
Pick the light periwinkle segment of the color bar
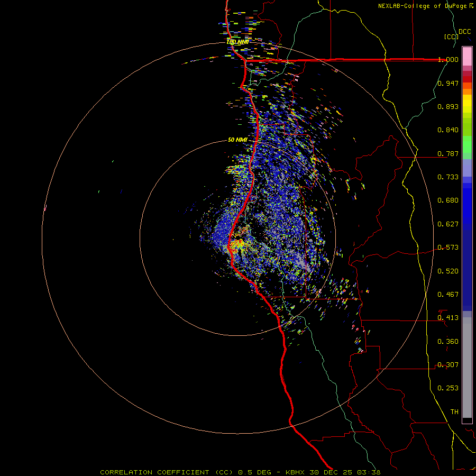click(x=467, y=168)
